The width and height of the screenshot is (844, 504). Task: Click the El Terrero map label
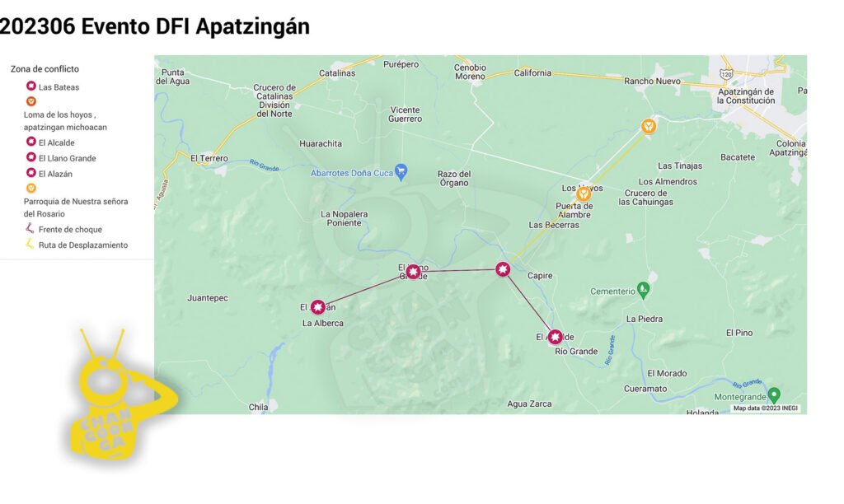point(209,158)
